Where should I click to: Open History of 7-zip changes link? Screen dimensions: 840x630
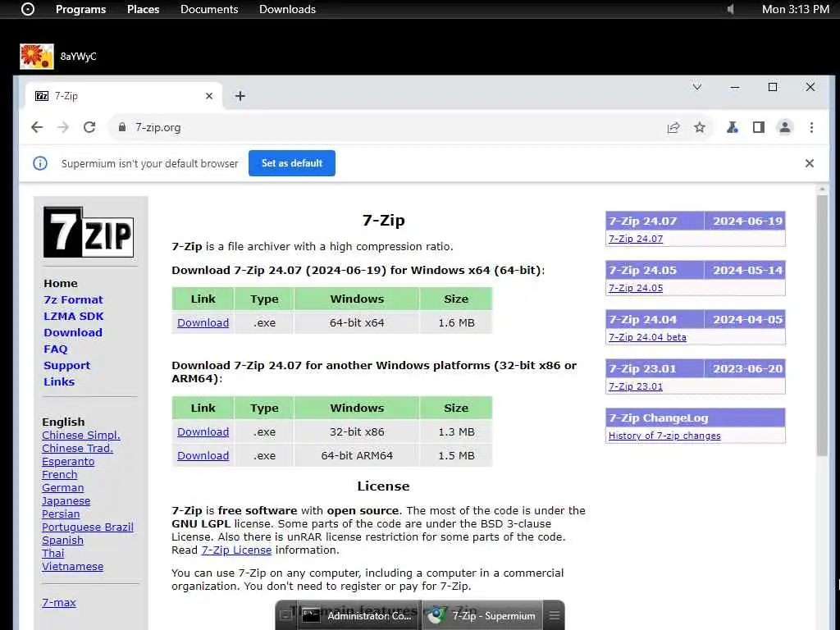pos(664,436)
